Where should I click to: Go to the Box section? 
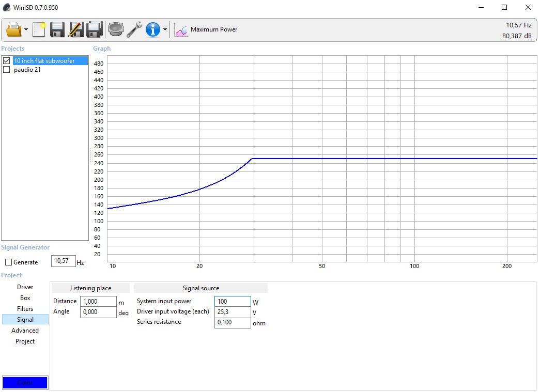[25, 298]
